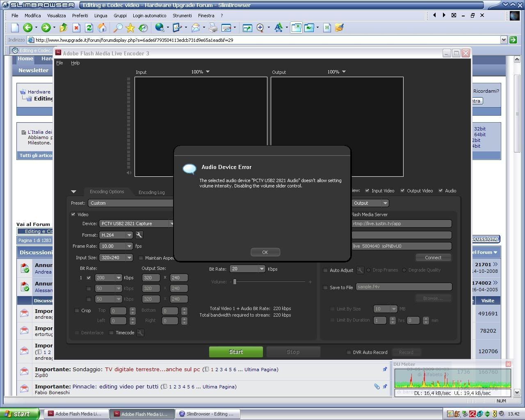This screenshot has width=525, height=420.
Task: Click the new page icon in SlimBrowser toolbar
Action: coord(15,27)
